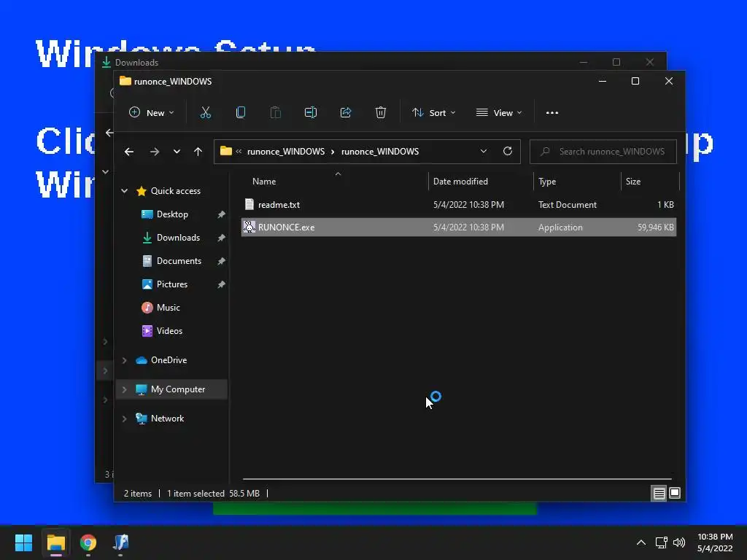
Task: Expand the My Computer tree node
Action: point(124,389)
